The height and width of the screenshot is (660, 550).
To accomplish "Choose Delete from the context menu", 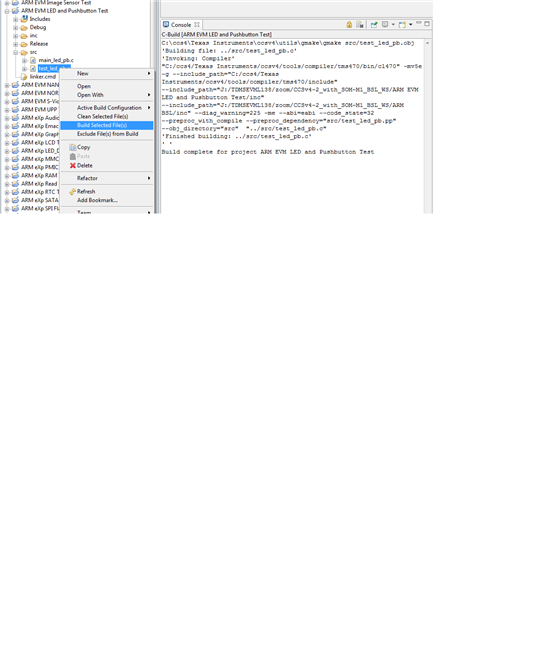I will tap(107, 166).
